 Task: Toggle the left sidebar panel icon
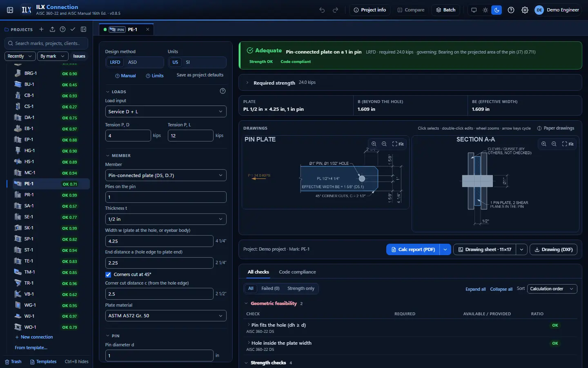pos(10,10)
